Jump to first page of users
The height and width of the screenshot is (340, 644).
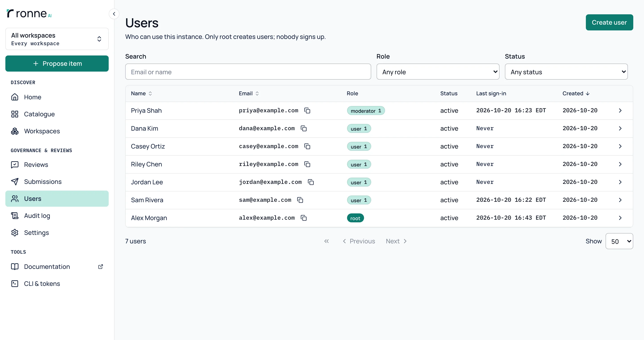(x=326, y=241)
